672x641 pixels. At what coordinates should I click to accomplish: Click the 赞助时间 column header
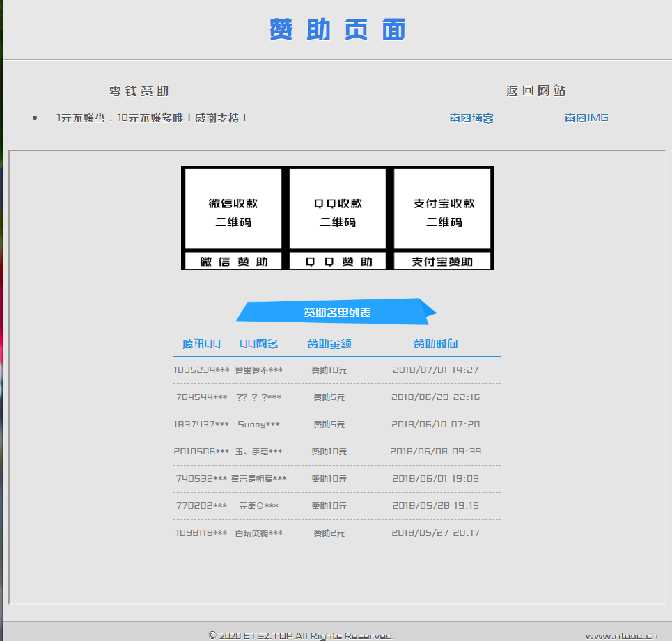tap(435, 343)
